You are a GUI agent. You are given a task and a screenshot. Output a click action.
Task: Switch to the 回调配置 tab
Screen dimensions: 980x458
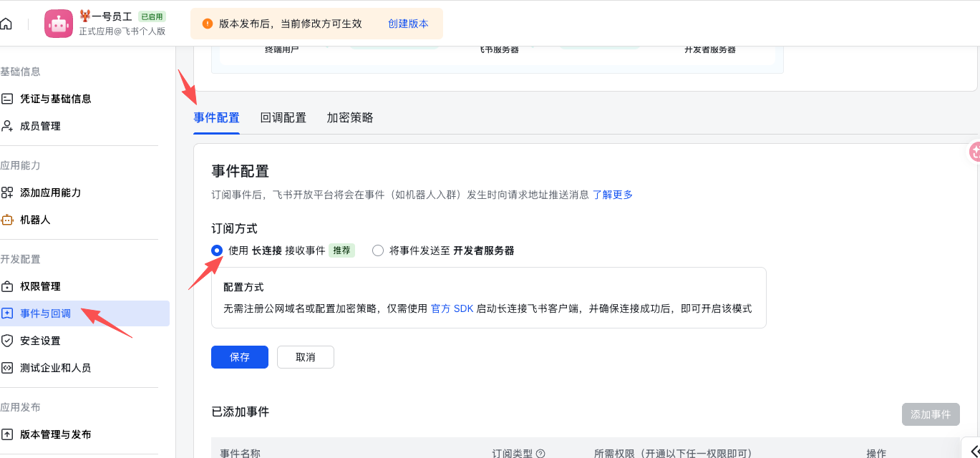[x=283, y=117]
